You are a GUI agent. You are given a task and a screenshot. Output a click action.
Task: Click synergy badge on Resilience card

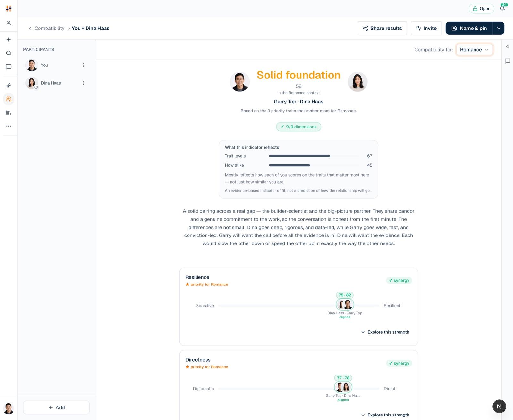[399, 280]
